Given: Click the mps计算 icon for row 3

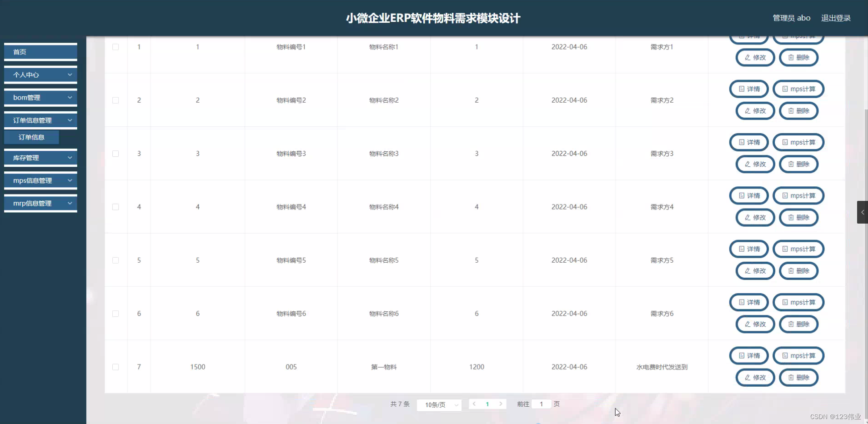Looking at the screenshot, I should click(786, 142).
